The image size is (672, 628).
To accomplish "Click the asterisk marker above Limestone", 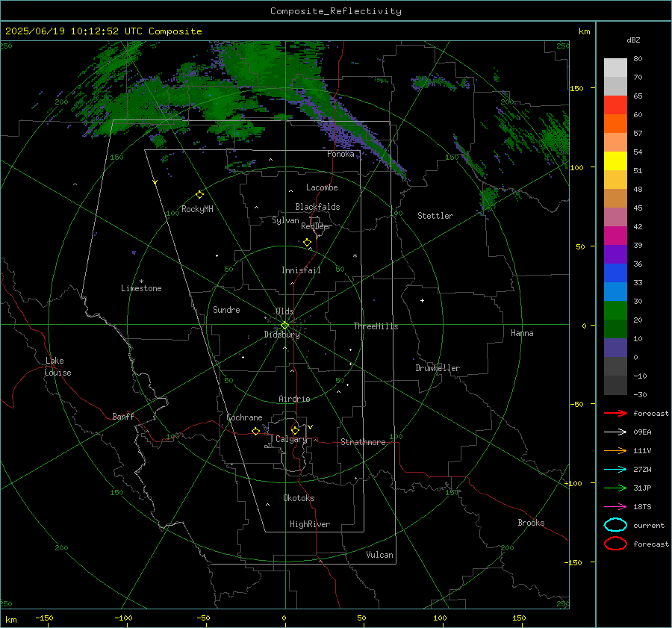I will (x=141, y=282).
